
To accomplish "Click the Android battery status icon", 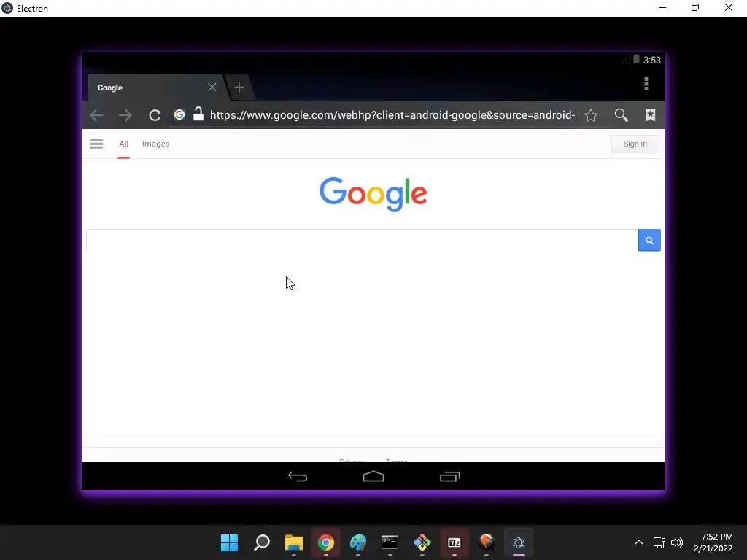I will [636, 60].
